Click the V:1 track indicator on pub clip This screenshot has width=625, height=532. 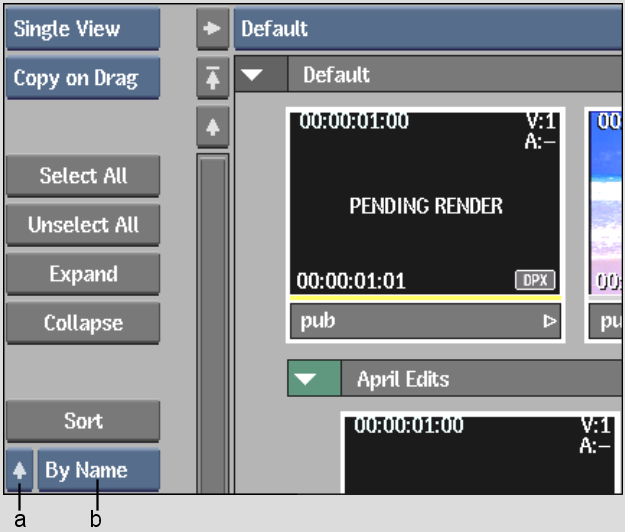(x=541, y=121)
